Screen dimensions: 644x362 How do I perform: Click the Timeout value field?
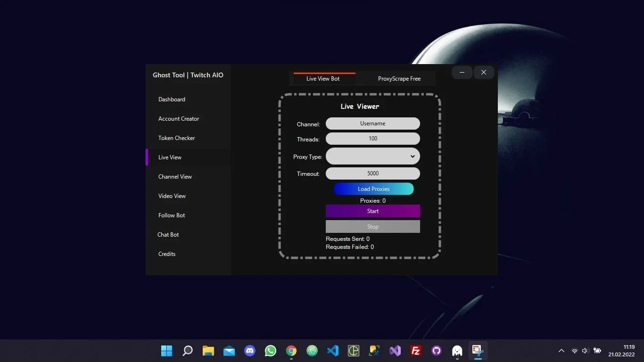372,173
